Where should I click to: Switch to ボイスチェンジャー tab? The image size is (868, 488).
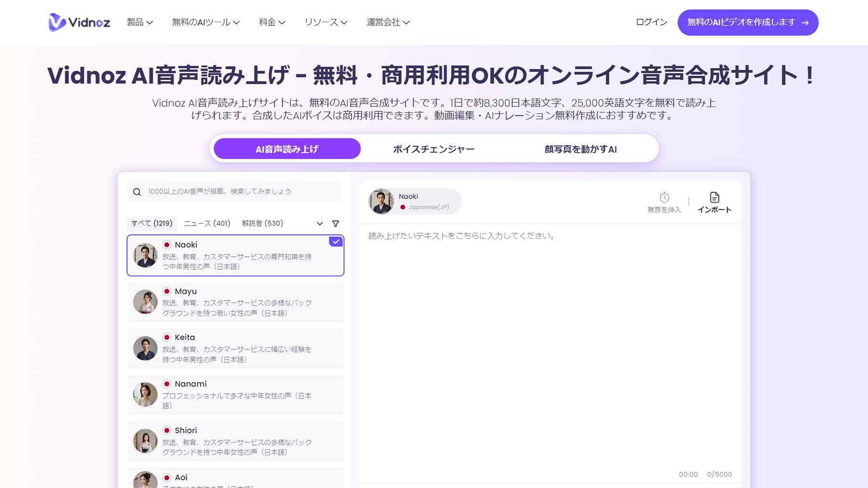(434, 149)
